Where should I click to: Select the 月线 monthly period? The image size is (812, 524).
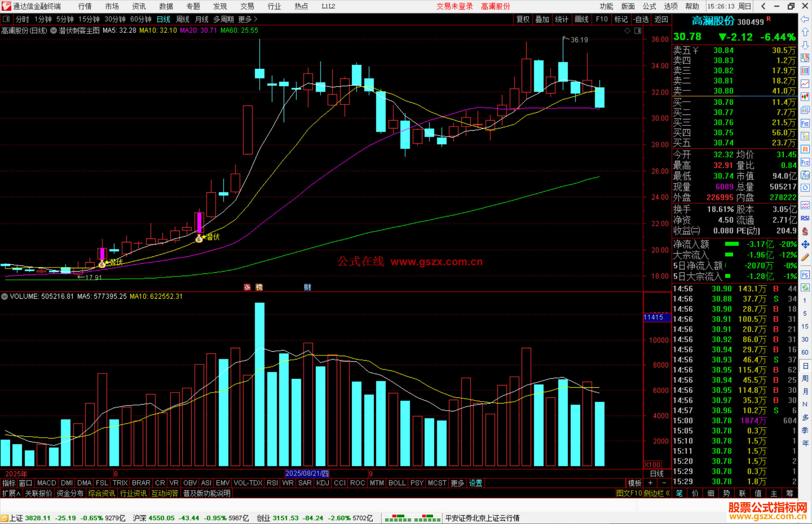point(201,19)
